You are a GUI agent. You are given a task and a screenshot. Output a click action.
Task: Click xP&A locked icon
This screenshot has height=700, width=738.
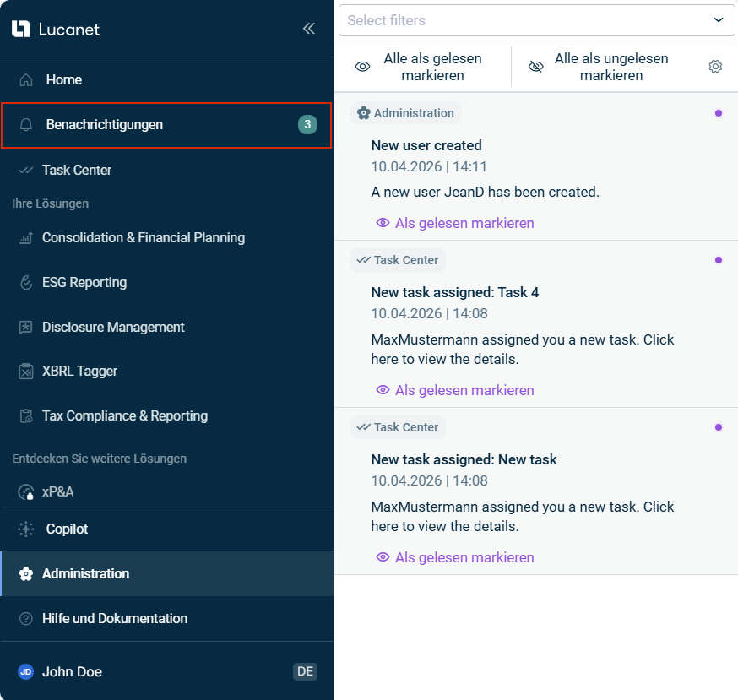pos(26,492)
